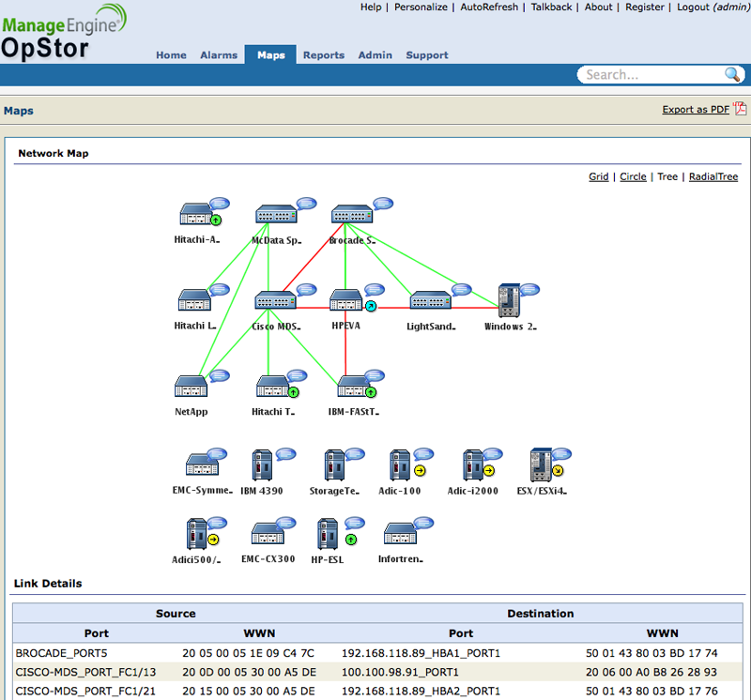Viewport: 751px width, 700px height.
Task: Select the HP-ESL tape library icon
Action: click(x=328, y=534)
